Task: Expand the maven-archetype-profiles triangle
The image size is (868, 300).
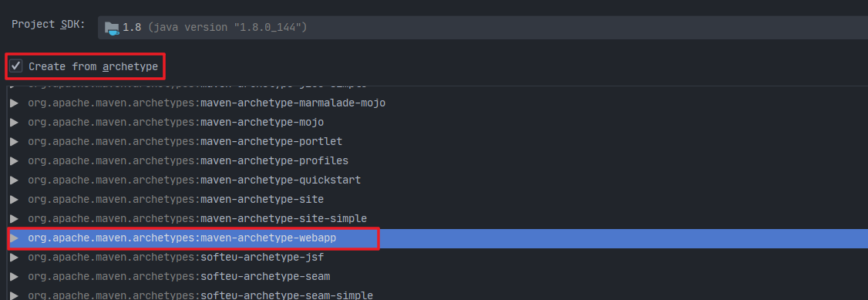Action: pos(15,161)
